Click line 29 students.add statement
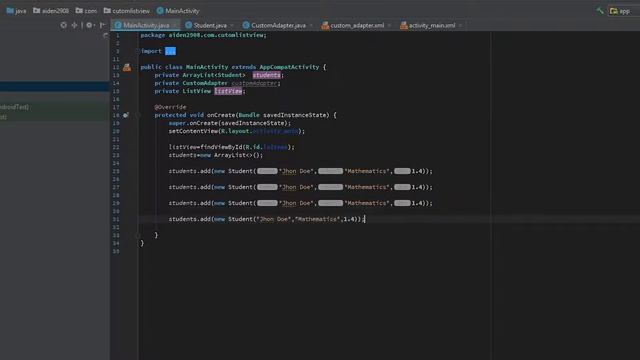This screenshot has width=640, height=360. point(300,203)
